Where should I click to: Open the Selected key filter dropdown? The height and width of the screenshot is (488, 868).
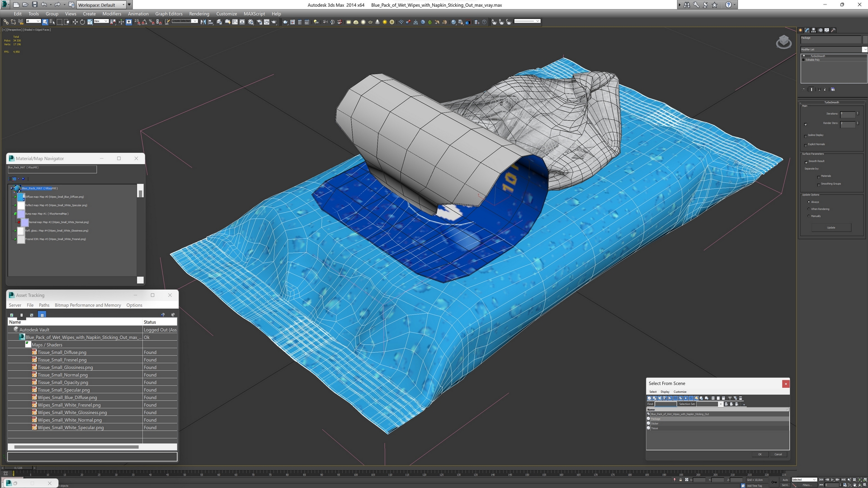click(804, 479)
